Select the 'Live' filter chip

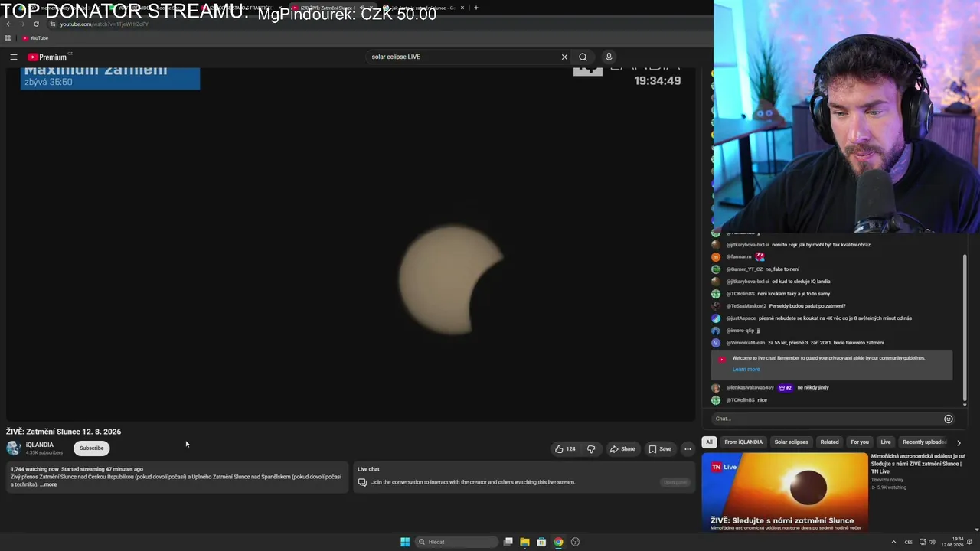[886, 442]
